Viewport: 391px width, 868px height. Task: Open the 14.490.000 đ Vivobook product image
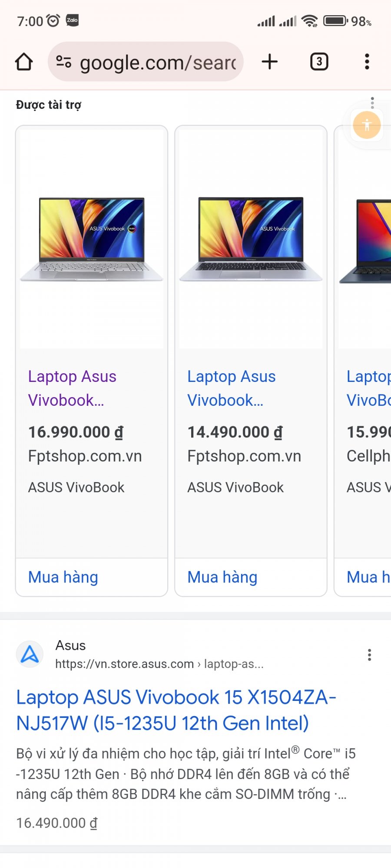(x=251, y=239)
